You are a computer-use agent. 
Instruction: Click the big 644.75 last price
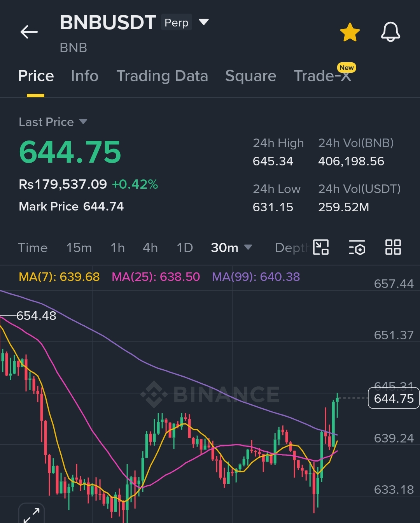click(x=70, y=152)
